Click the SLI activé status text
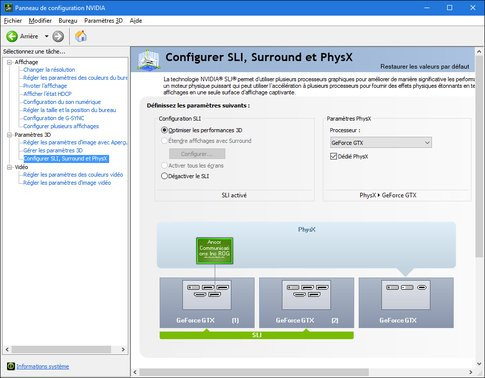Image resolution: width=485 pixels, height=378 pixels. pyautogui.click(x=234, y=195)
